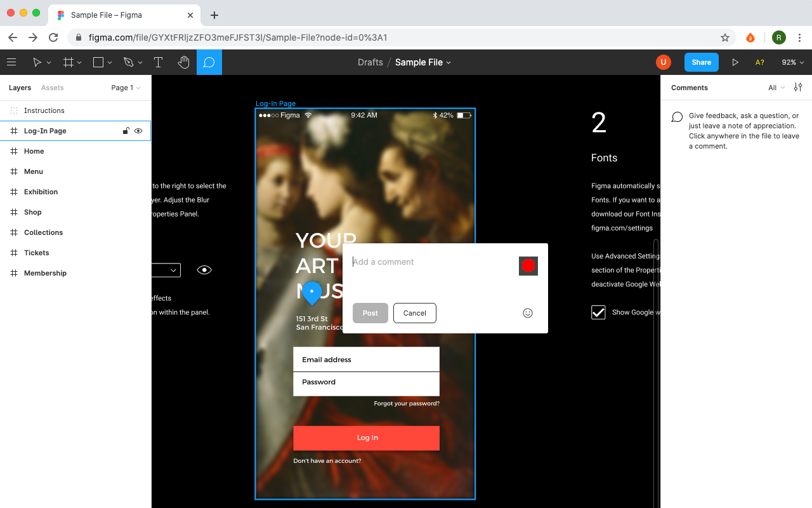Select the Frame tool
Image resolution: width=812 pixels, height=508 pixels.
pos(68,62)
